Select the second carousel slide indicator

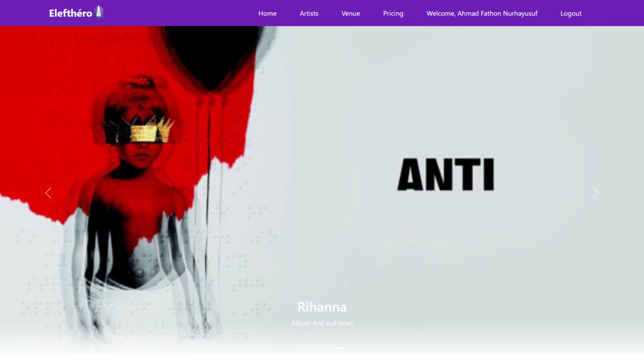click(322, 348)
